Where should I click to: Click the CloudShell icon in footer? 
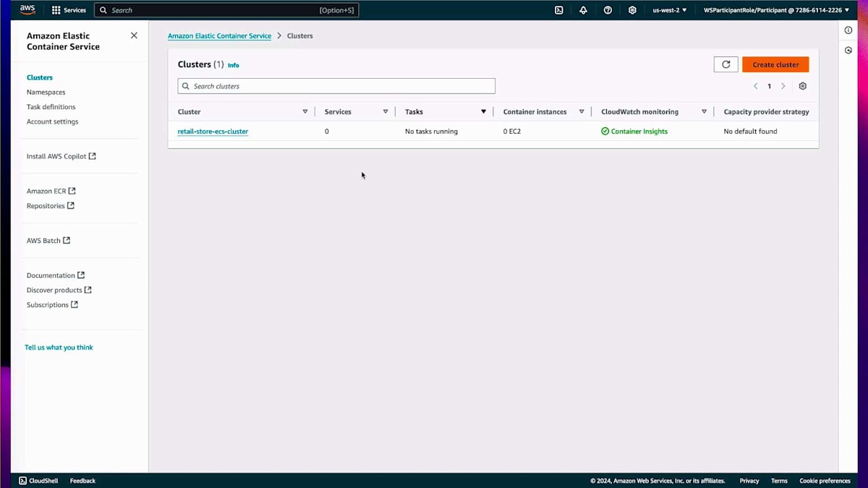pos(22,481)
